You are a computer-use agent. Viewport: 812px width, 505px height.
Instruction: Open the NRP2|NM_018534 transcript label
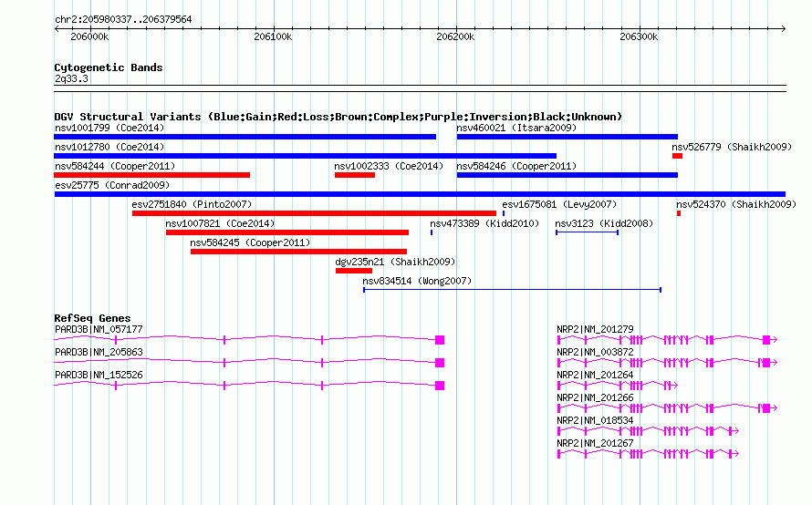coord(595,420)
